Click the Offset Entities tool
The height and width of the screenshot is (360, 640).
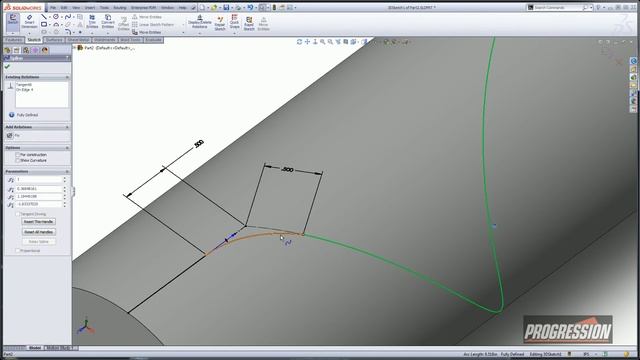point(123,24)
